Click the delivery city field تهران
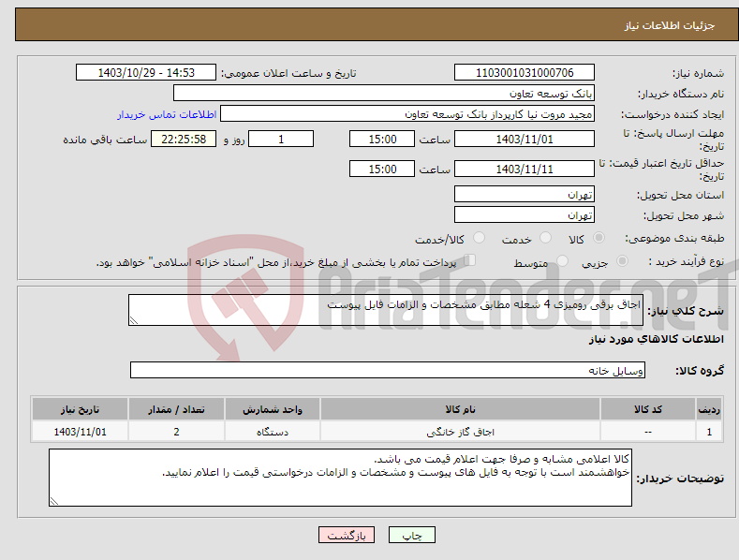Viewport: 739px width, 560px height. [525, 215]
